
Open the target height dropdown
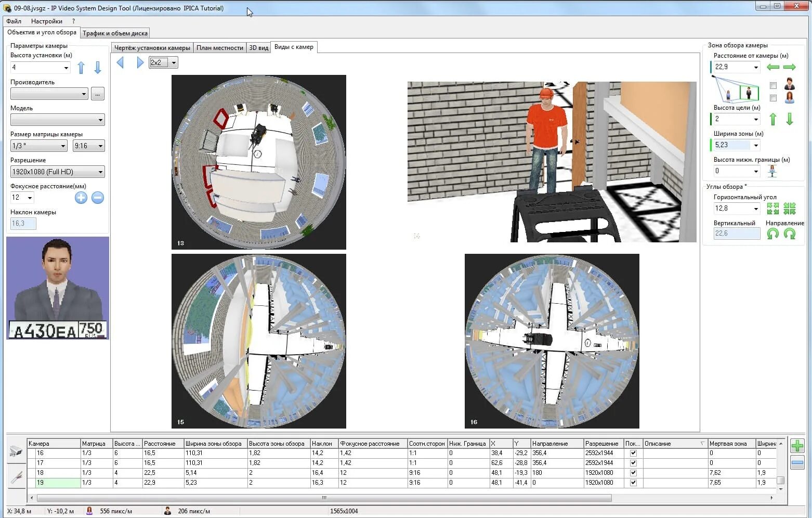[756, 119]
